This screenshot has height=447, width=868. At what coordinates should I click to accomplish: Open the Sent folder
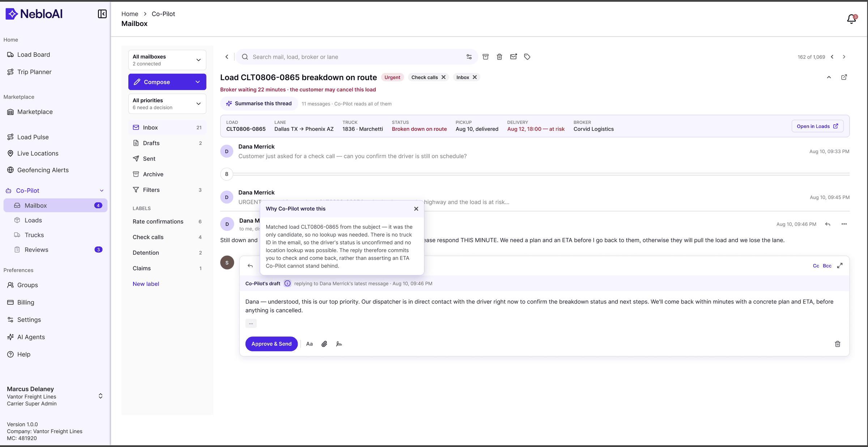[167, 159]
